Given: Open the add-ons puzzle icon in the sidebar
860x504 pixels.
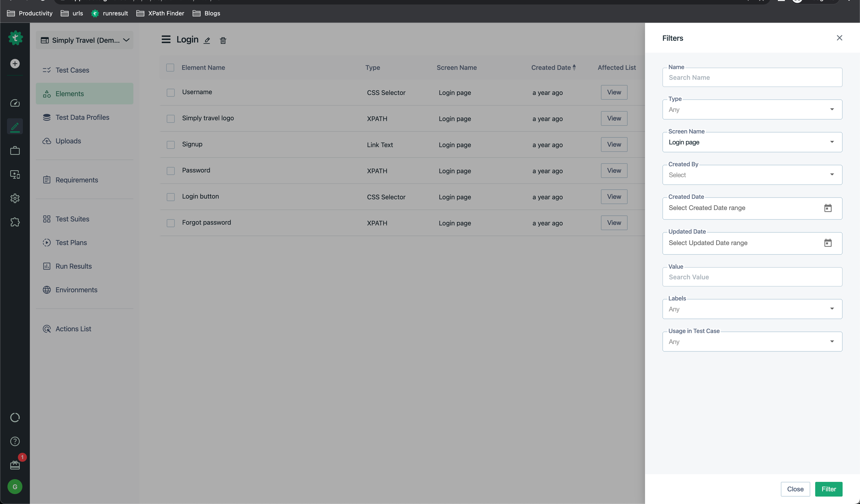Looking at the screenshot, I should (15, 222).
